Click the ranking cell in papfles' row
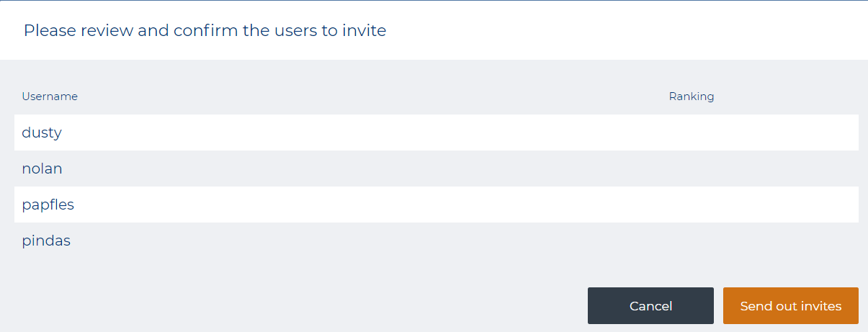The image size is (868, 332). [691, 205]
